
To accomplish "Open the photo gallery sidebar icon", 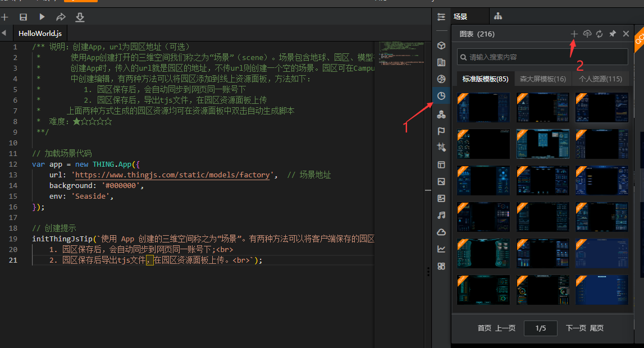I will tap(441, 198).
